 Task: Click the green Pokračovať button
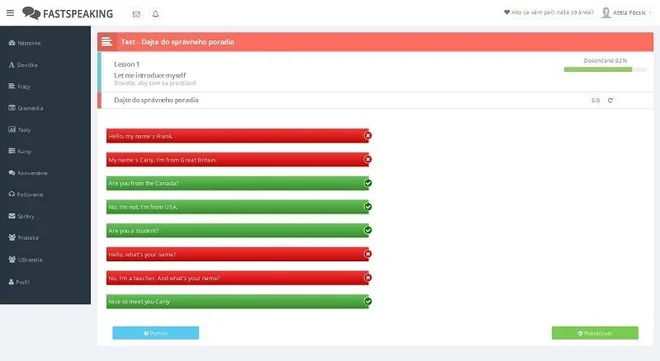click(595, 333)
